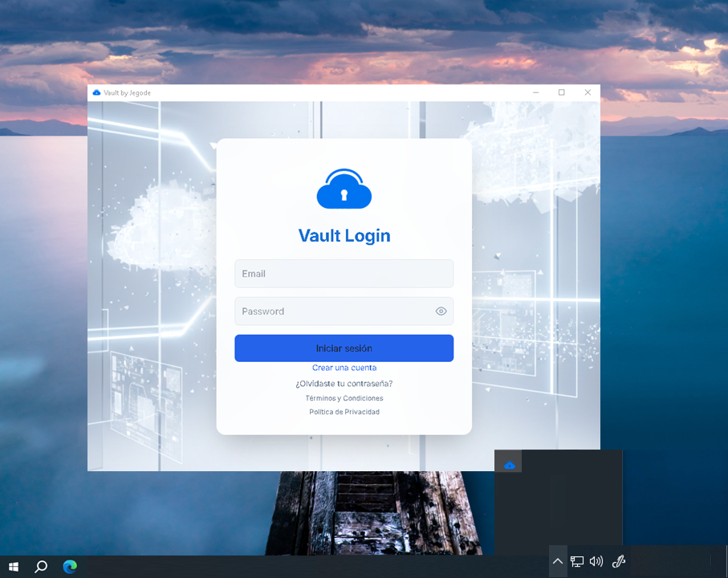
Task: Open volume speaker tray icon
Action: (x=596, y=562)
